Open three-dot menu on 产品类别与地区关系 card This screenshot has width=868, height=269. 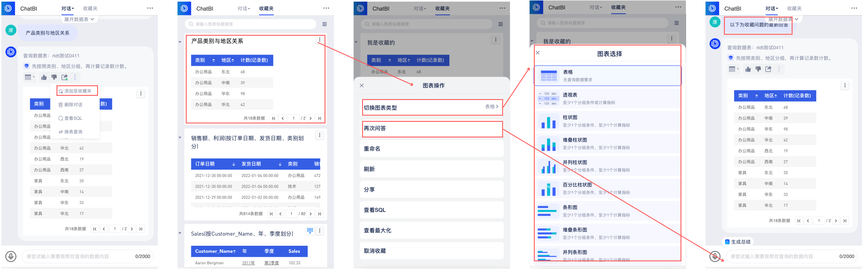tap(319, 40)
